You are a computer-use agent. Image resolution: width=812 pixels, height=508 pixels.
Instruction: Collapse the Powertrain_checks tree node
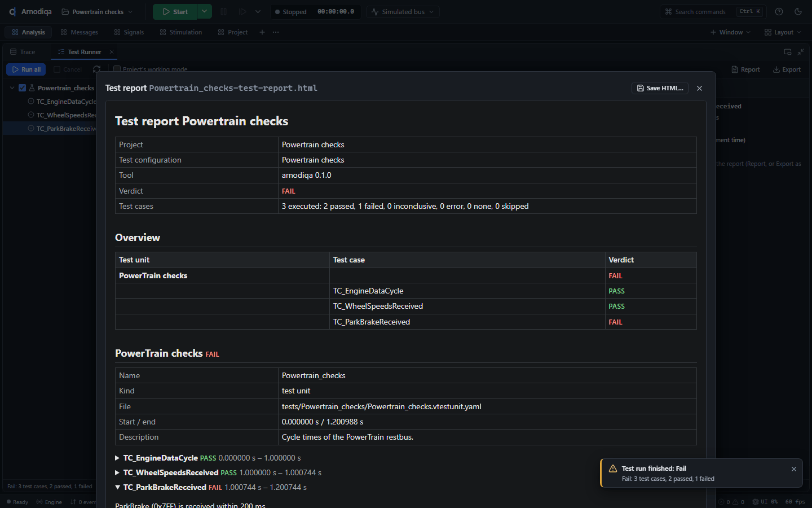(12, 88)
